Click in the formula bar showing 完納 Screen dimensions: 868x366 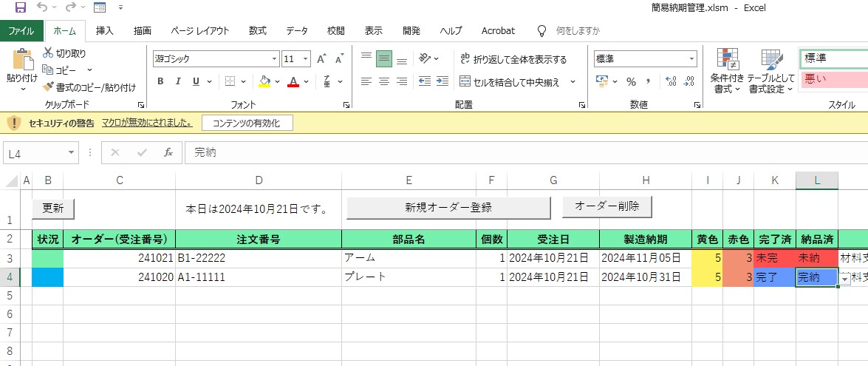click(526, 152)
